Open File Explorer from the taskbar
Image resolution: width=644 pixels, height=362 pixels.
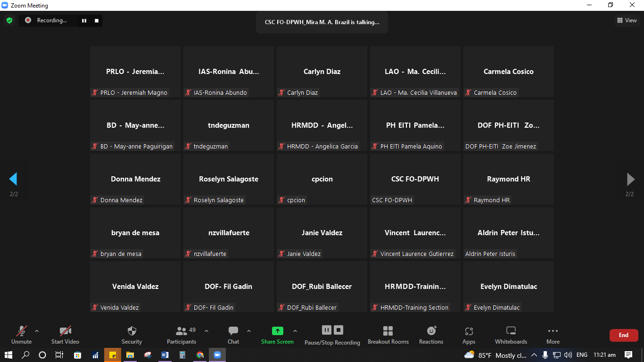130,355
